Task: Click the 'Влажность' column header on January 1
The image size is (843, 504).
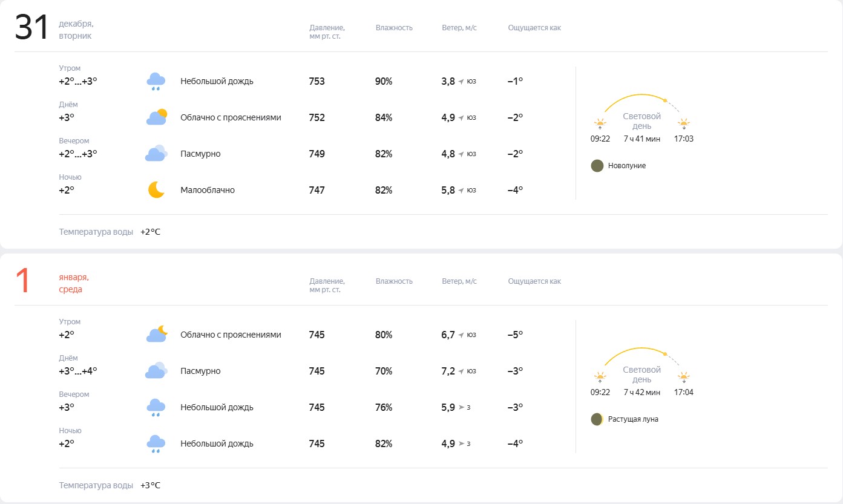Action: (394, 281)
